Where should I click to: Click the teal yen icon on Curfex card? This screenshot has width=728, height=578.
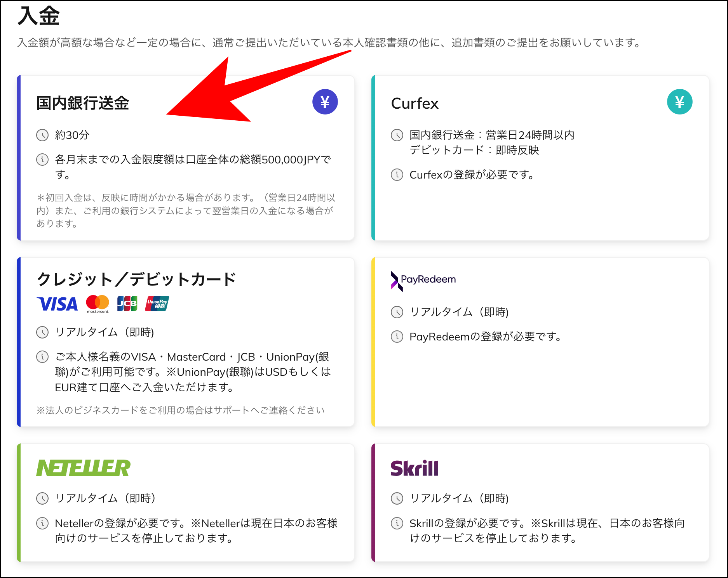coord(679,101)
